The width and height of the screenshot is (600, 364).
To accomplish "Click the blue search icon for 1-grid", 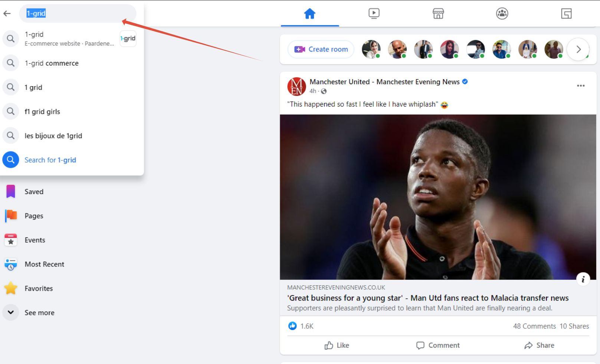I will point(11,160).
